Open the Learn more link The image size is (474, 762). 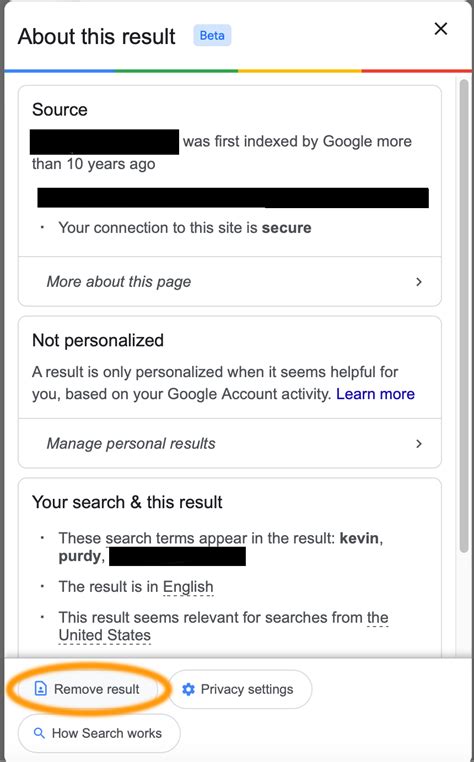(375, 394)
